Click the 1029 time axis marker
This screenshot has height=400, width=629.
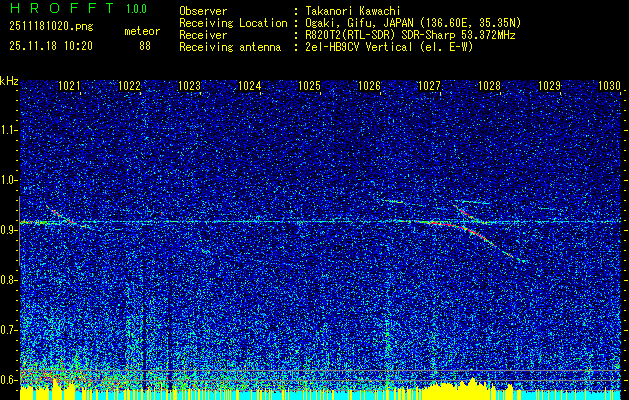(x=549, y=85)
